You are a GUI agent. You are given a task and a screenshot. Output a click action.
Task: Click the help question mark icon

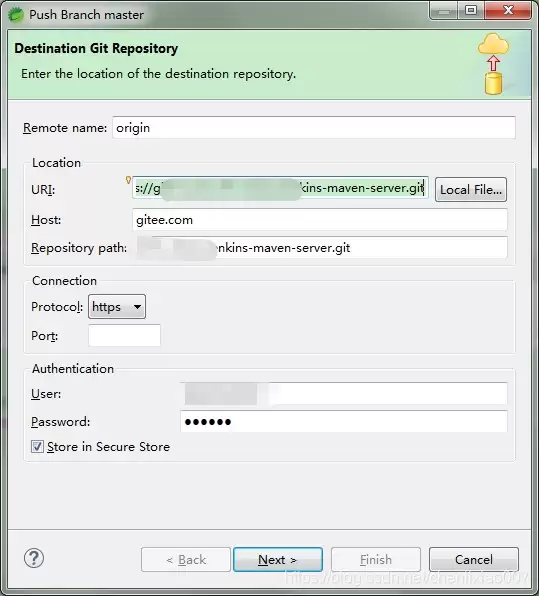click(34, 558)
